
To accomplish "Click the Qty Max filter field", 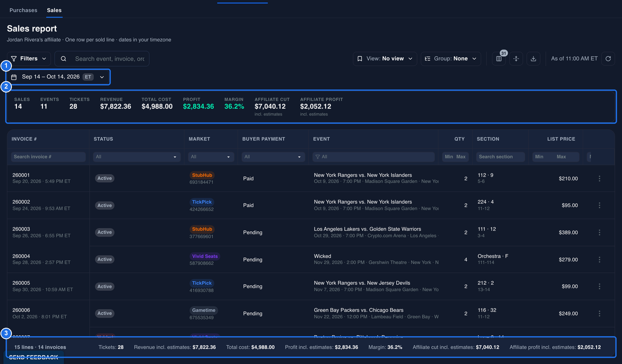I will 461,157.
